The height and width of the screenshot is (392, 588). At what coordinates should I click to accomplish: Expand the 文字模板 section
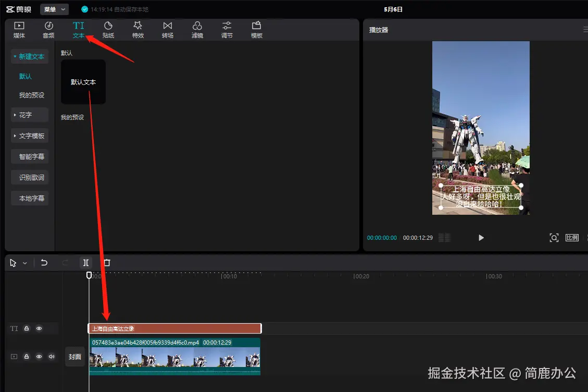pos(30,136)
